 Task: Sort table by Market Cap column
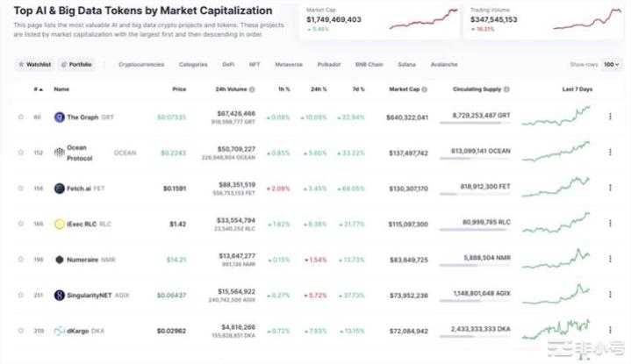(x=404, y=89)
